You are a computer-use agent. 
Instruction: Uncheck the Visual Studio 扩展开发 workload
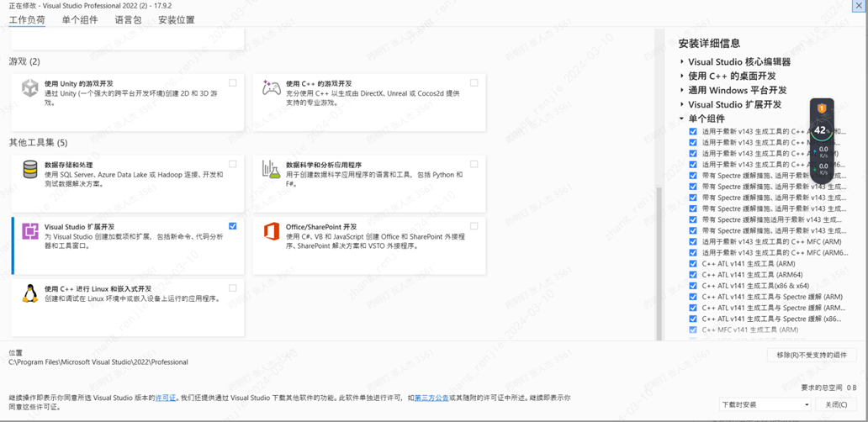(x=232, y=226)
